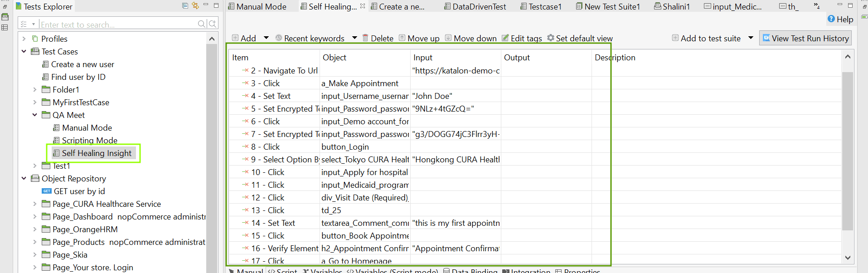Click the green bar icon on right edge
868x273 pixels.
click(x=864, y=17)
